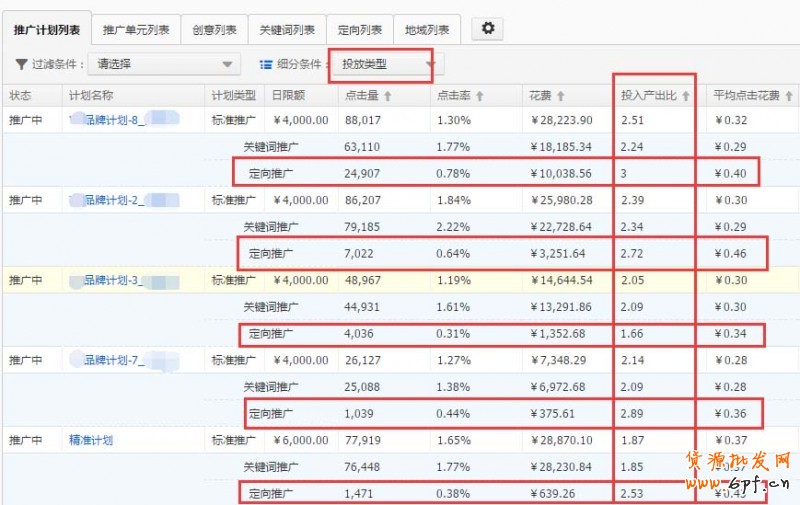The height and width of the screenshot is (505, 800).
Task: Go to the 关键词列表 tab
Action: [286, 31]
